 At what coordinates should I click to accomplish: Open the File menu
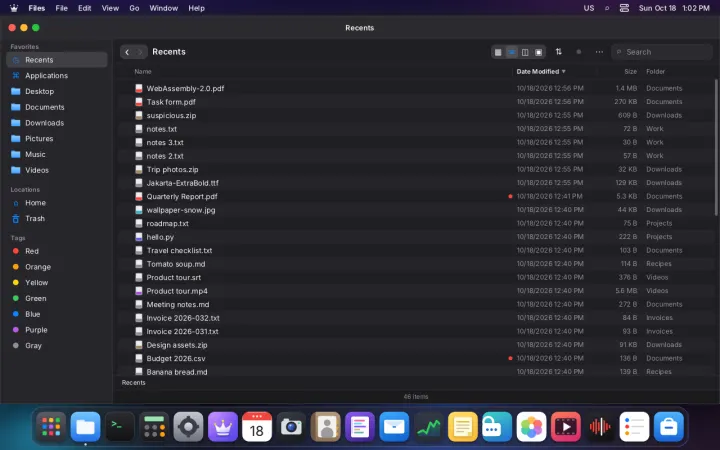click(62, 8)
